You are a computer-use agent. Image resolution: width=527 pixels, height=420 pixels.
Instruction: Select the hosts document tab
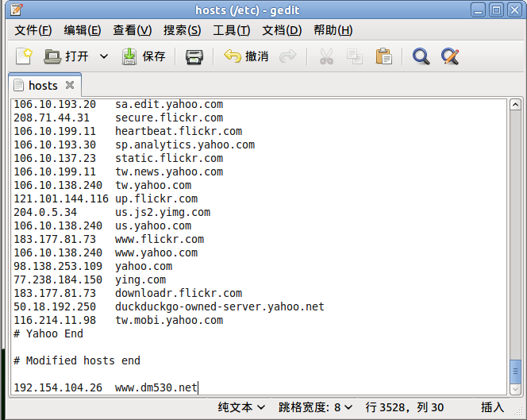click(43, 86)
